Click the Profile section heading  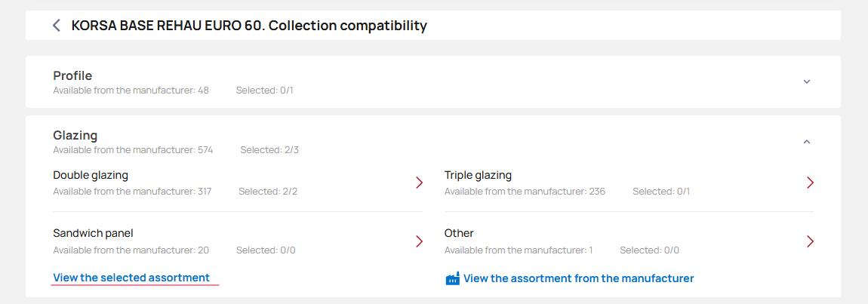72,75
